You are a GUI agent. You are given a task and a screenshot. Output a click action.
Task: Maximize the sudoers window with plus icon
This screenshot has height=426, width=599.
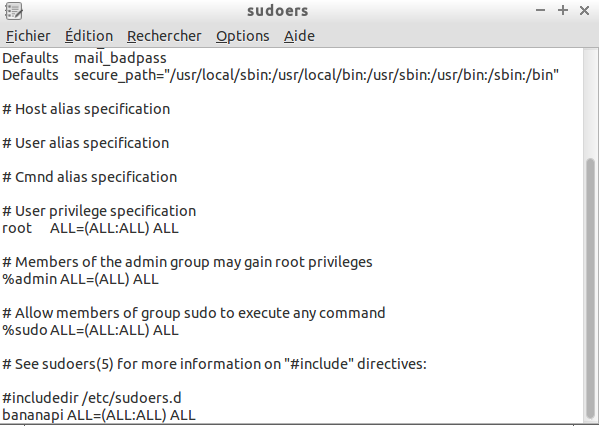(563, 10)
